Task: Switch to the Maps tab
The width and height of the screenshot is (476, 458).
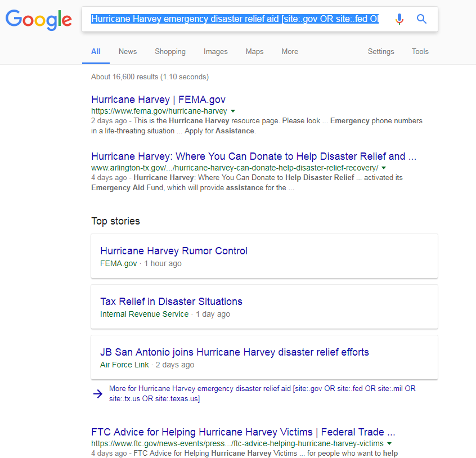Action: click(255, 52)
